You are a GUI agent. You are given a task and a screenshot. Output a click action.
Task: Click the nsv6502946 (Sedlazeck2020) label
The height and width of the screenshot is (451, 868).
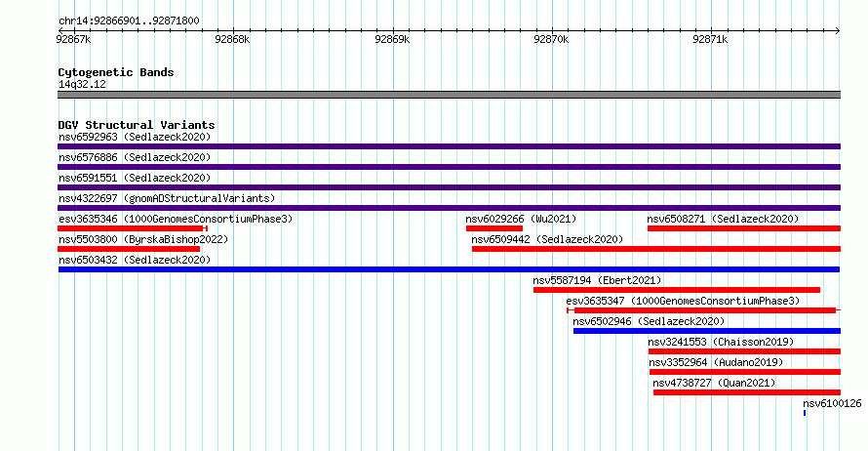click(649, 321)
